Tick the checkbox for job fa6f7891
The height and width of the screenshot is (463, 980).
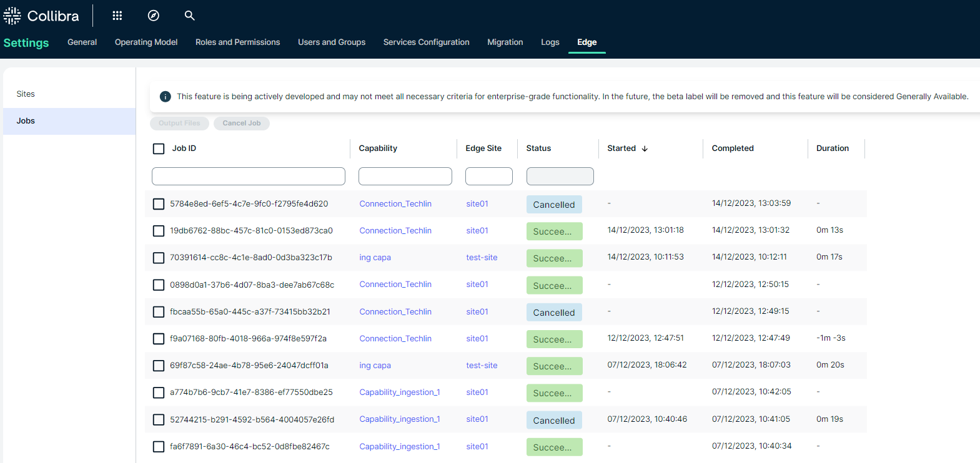point(159,447)
